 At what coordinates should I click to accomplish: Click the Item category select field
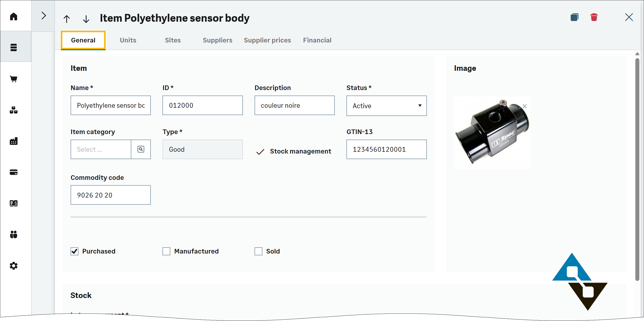click(101, 149)
